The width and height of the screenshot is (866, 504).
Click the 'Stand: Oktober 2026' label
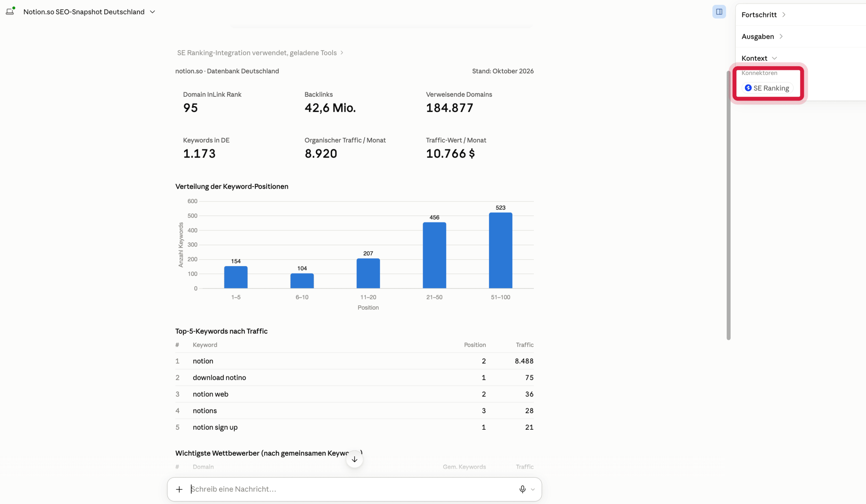pyautogui.click(x=502, y=71)
